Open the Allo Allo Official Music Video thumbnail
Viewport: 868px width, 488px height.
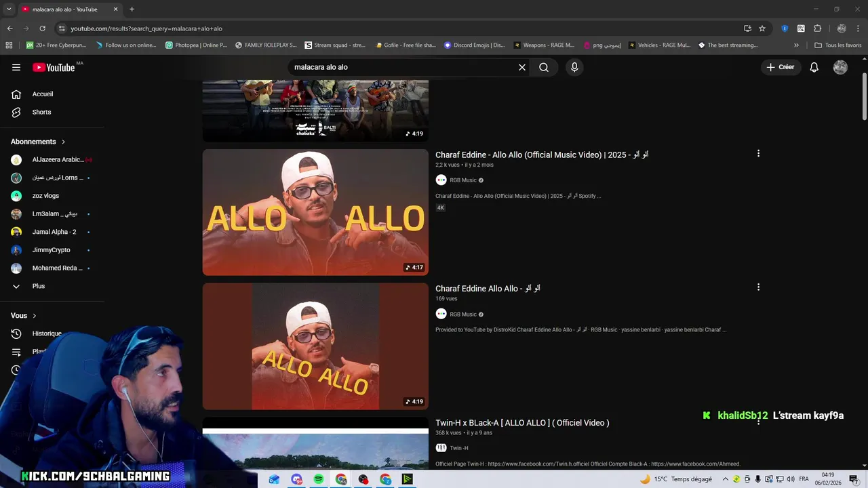[x=315, y=212]
